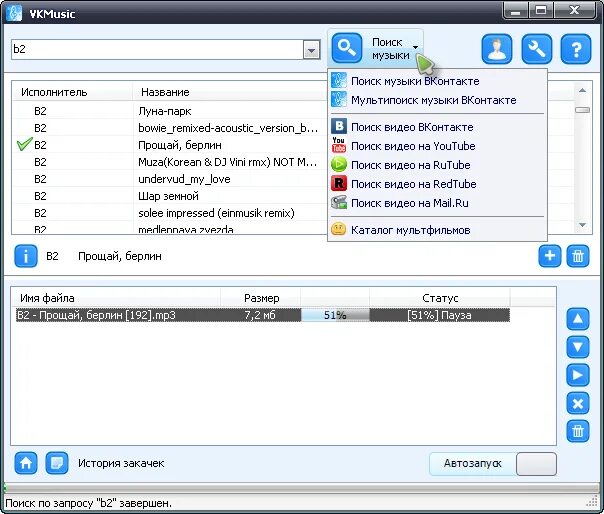The image size is (604, 514).
Task: Resume download with the play icon
Action: [577, 375]
